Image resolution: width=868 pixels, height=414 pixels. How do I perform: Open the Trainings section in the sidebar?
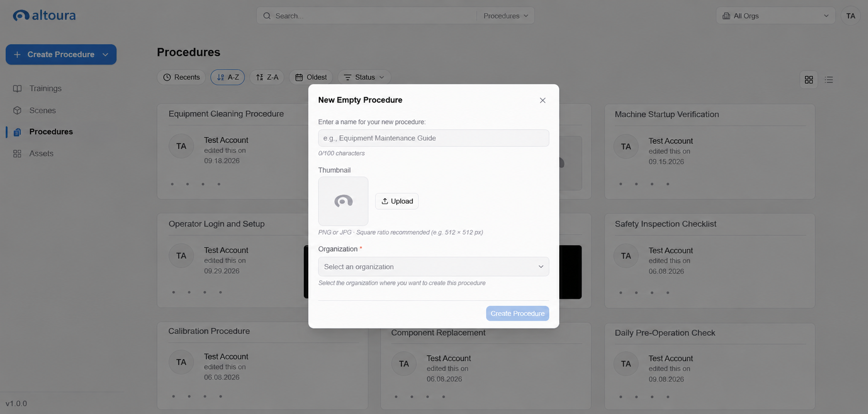pyautogui.click(x=45, y=88)
